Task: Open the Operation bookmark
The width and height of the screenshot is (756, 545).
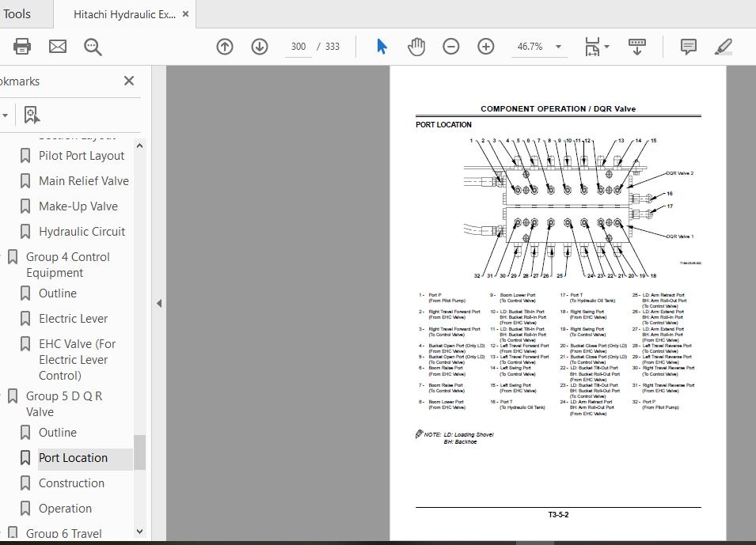Action: pyautogui.click(x=65, y=509)
